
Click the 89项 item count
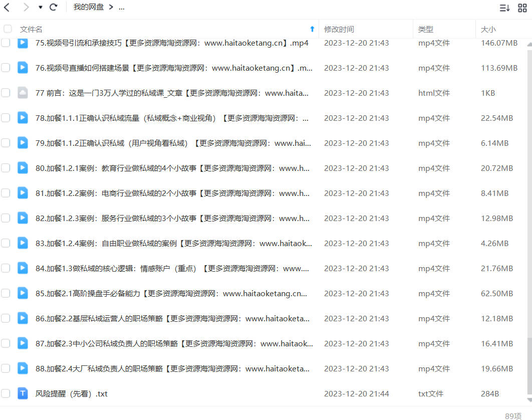(x=513, y=416)
